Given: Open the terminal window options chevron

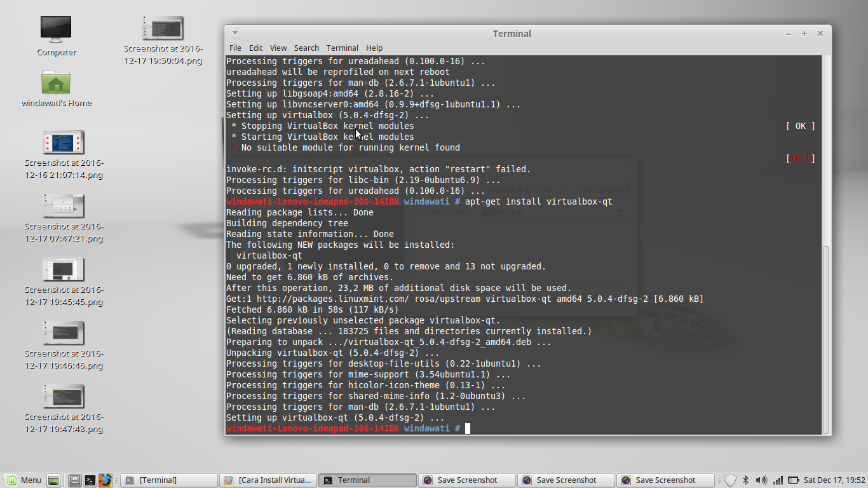Looking at the screenshot, I should [234, 32].
